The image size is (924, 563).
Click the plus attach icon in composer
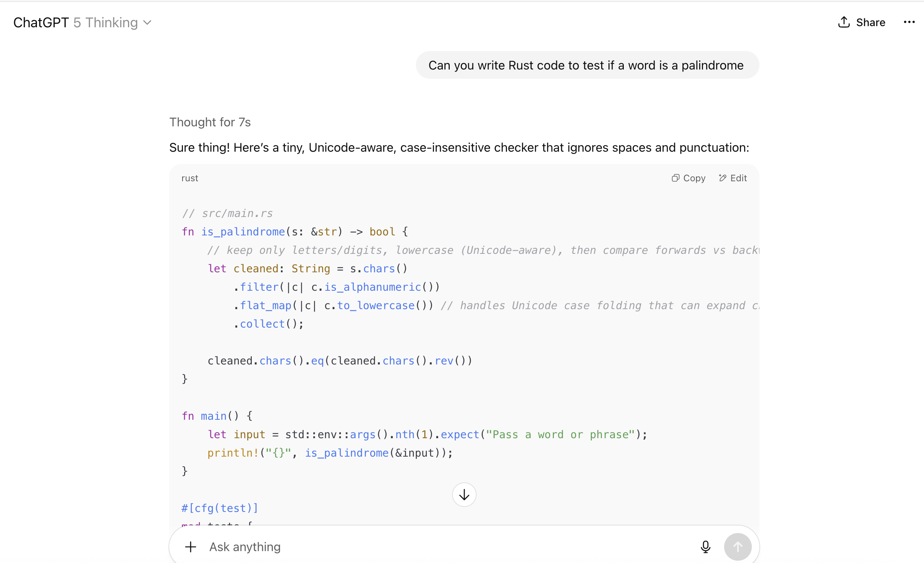click(191, 546)
